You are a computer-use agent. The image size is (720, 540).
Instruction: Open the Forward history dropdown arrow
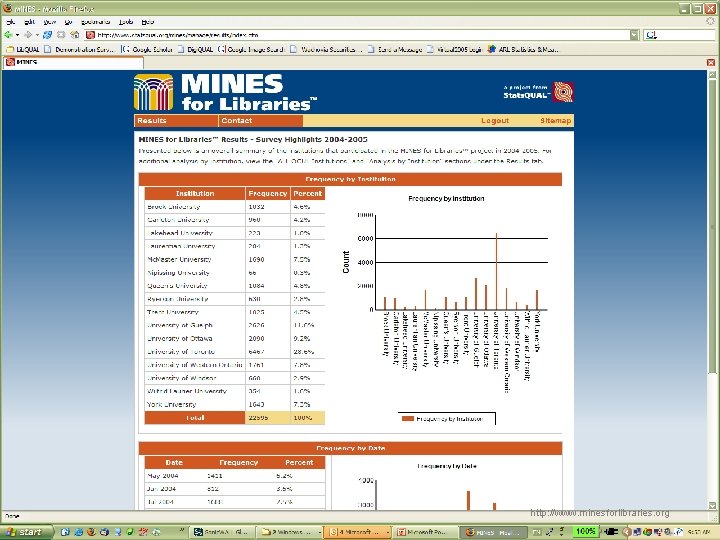(x=37, y=35)
